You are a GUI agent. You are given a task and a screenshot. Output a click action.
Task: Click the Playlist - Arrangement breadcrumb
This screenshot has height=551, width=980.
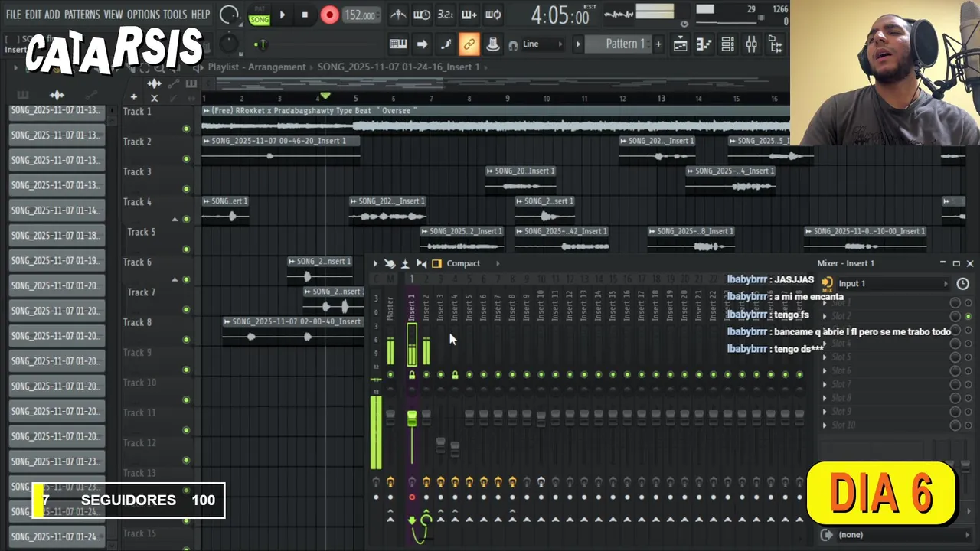(256, 67)
